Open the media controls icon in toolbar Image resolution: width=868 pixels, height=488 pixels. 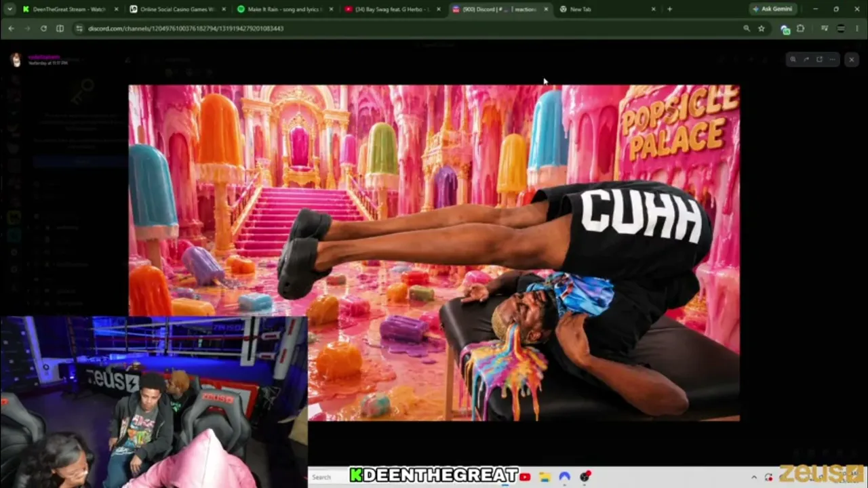pyautogui.click(x=825, y=28)
